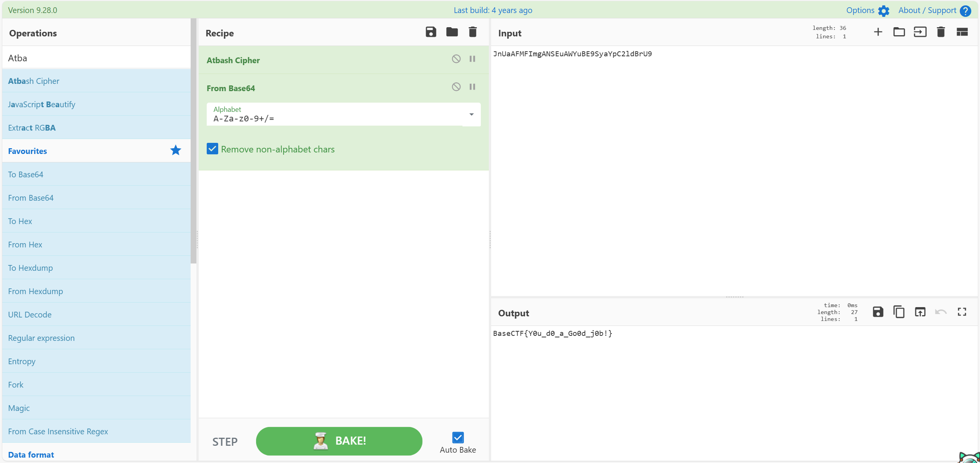980x463 pixels.
Task: Open the Alphabet dropdown
Action: pyautogui.click(x=471, y=115)
